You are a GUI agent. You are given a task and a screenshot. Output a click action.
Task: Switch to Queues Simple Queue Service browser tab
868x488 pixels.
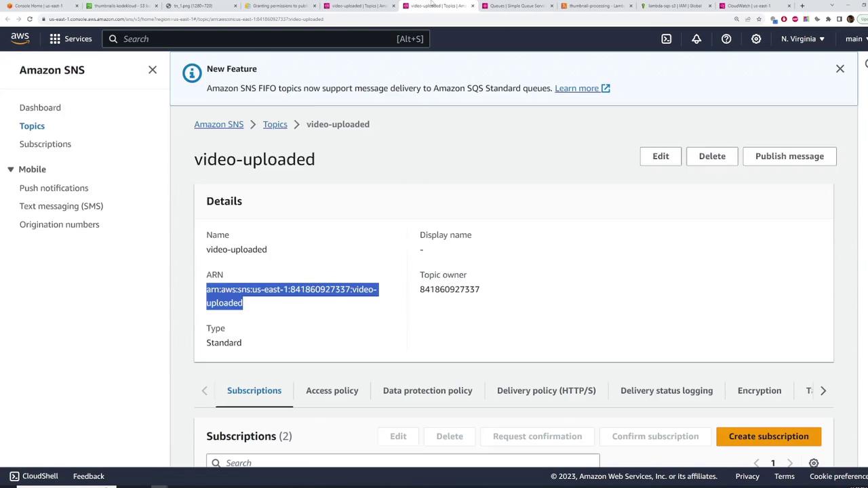[517, 5]
